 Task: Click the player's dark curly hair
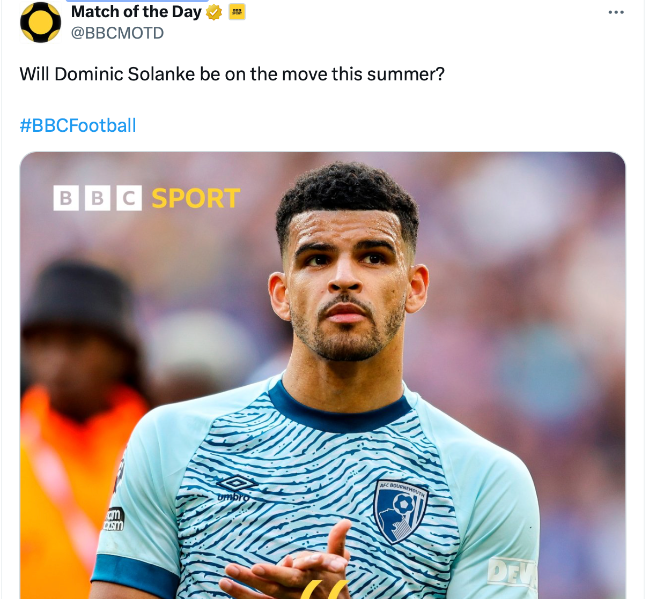coord(345,195)
